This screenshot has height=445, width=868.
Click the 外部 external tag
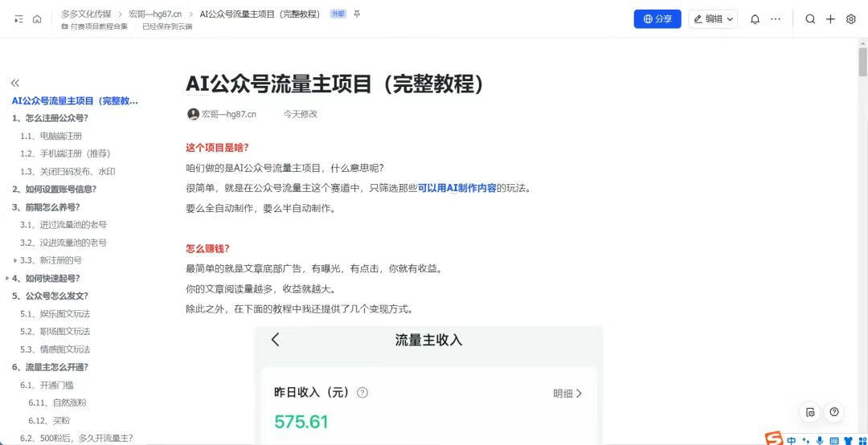pyautogui.click(x=337, y=14)
